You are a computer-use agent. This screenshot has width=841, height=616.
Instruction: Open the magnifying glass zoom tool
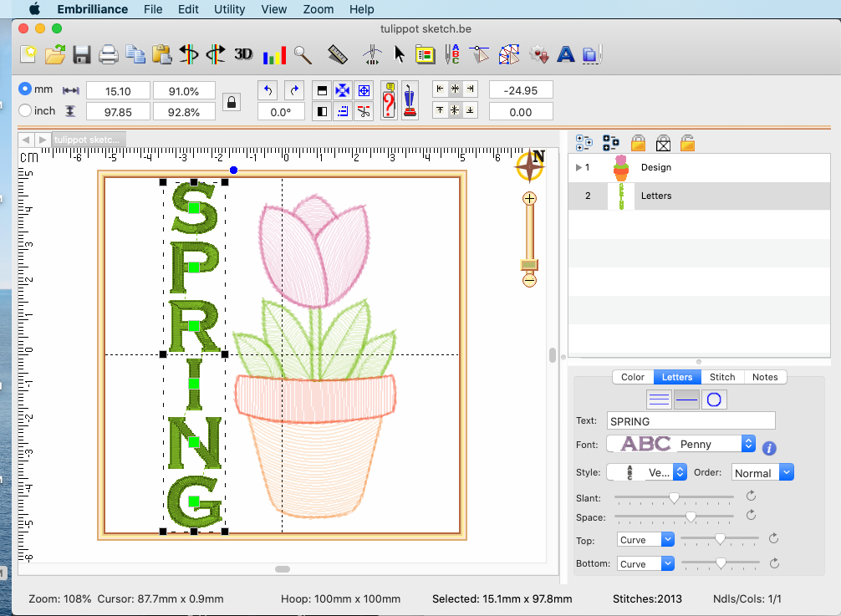click(303, 55)
